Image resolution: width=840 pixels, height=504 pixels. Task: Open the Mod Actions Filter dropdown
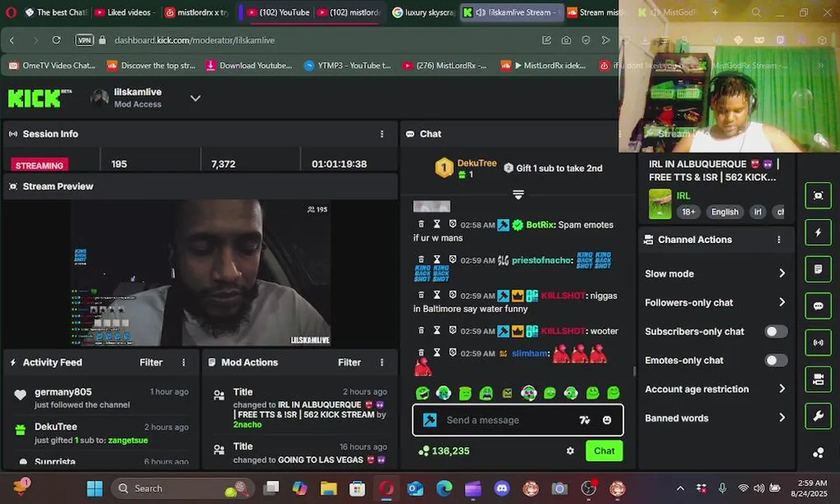[x=349, y=363]
